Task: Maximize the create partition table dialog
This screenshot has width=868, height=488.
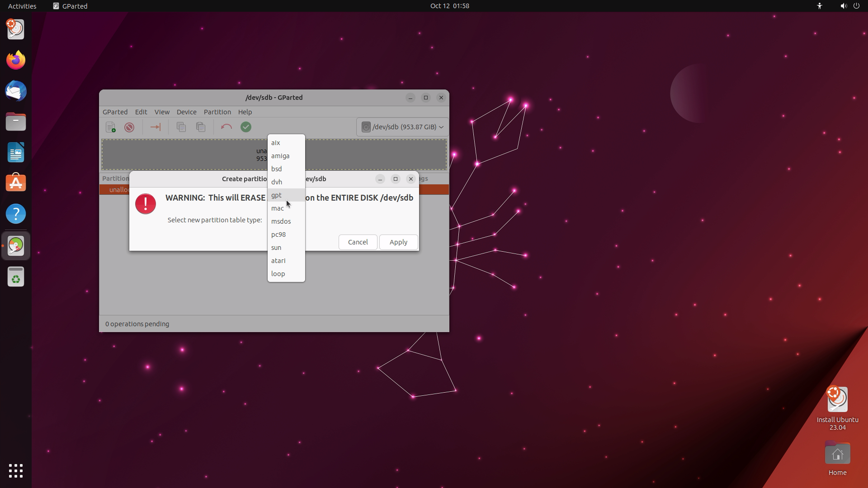Action: [x=396, y=179]
